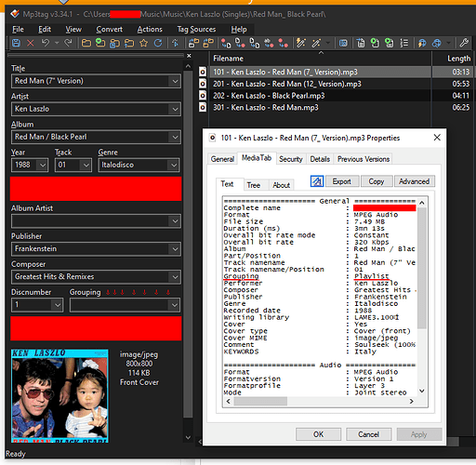Click the Export button in MediaTab
This screenshot has height=465, width=476.
coord(342,181)
